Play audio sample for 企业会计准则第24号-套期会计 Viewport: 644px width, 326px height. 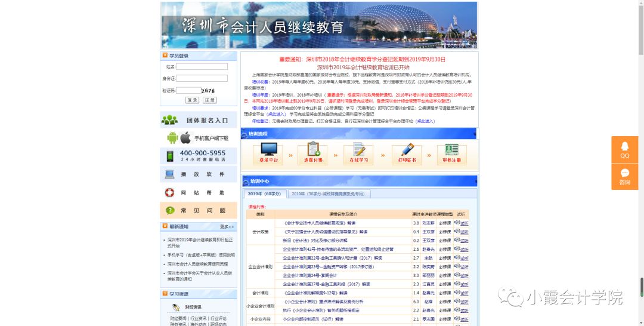point(457,275)
